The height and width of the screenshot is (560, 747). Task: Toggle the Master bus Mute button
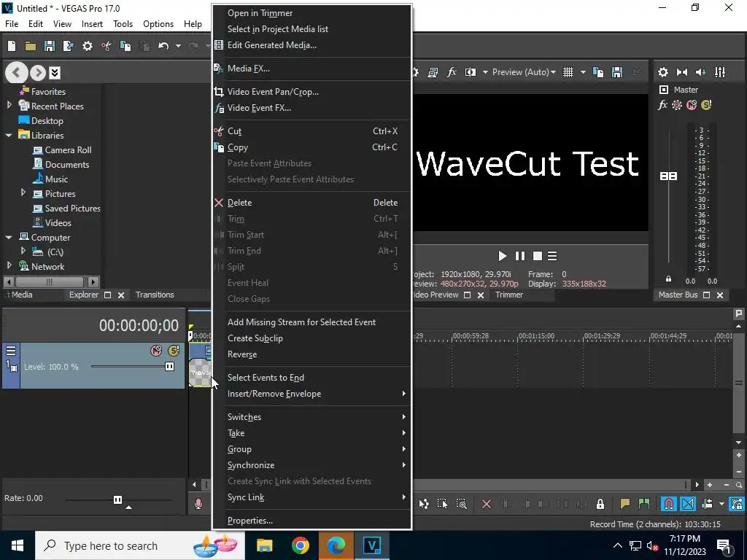click(692, 105)
